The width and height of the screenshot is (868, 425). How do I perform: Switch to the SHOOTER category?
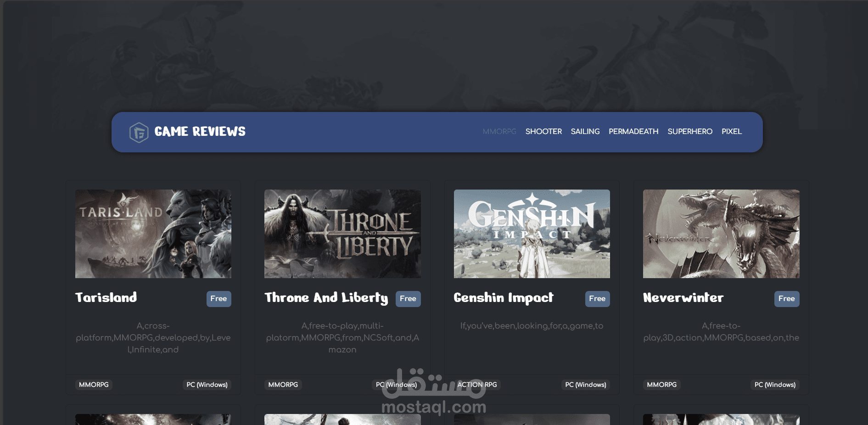click(x=543, y=132)
